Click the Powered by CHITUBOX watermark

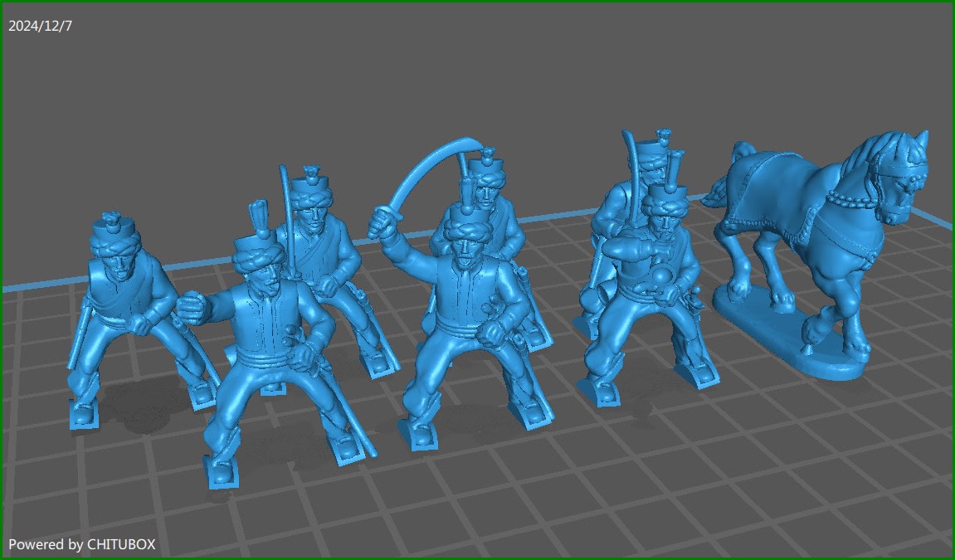click(x=83, y=545)
